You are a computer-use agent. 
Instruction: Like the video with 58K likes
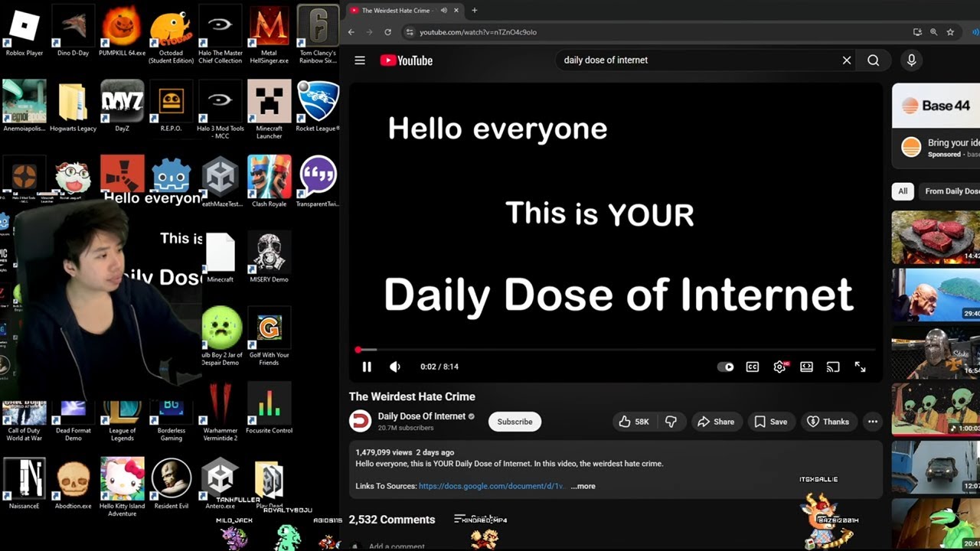coord(635,422)
